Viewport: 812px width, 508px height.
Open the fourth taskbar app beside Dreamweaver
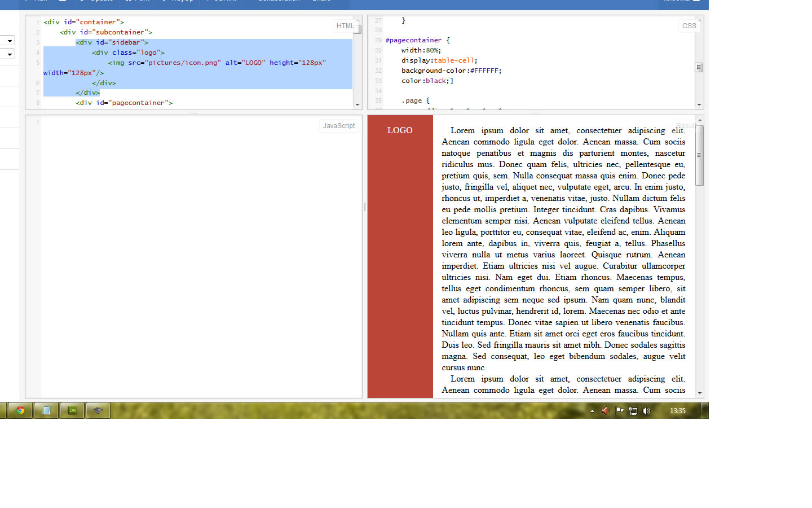[98, 410]
